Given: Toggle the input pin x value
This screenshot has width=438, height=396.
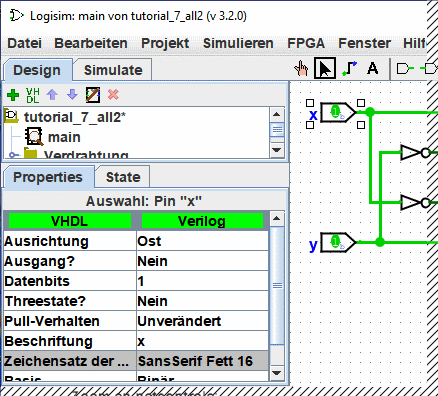Looking at the screenshot, I should pyautogui.click(x=335, y=112).
